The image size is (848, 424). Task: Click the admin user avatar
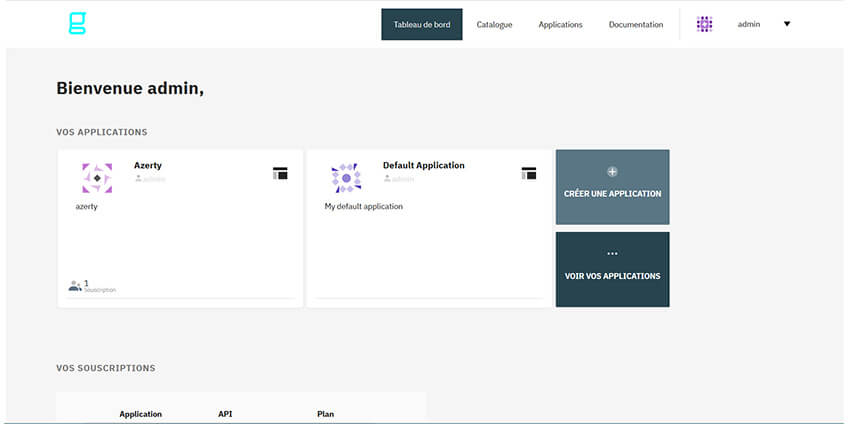(x=704, y=24)
